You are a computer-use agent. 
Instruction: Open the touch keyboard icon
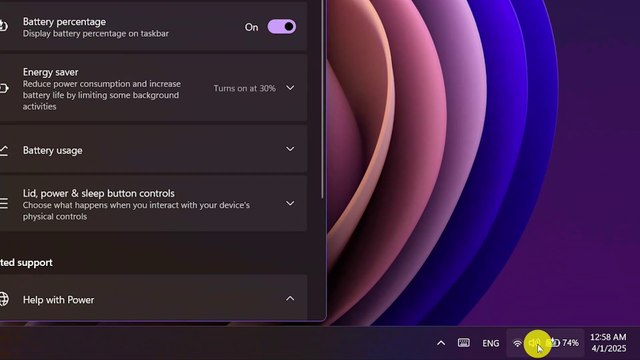(x=464, y=343)
